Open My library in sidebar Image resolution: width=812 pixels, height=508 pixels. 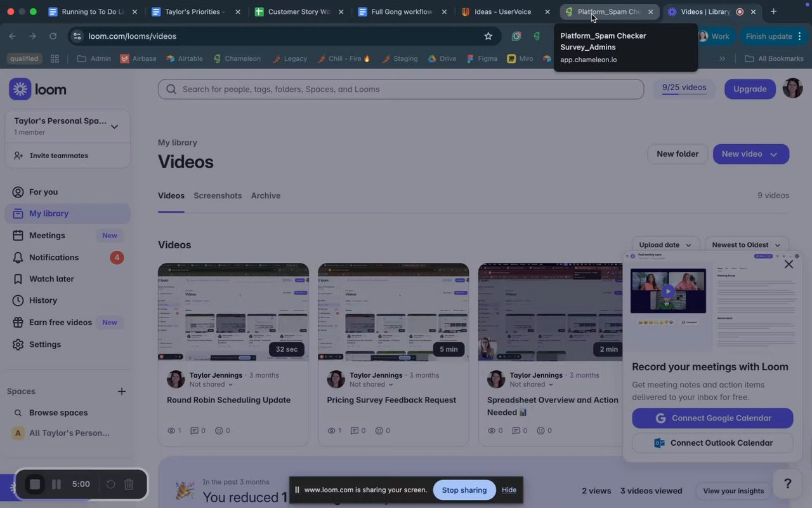(67, 213)
